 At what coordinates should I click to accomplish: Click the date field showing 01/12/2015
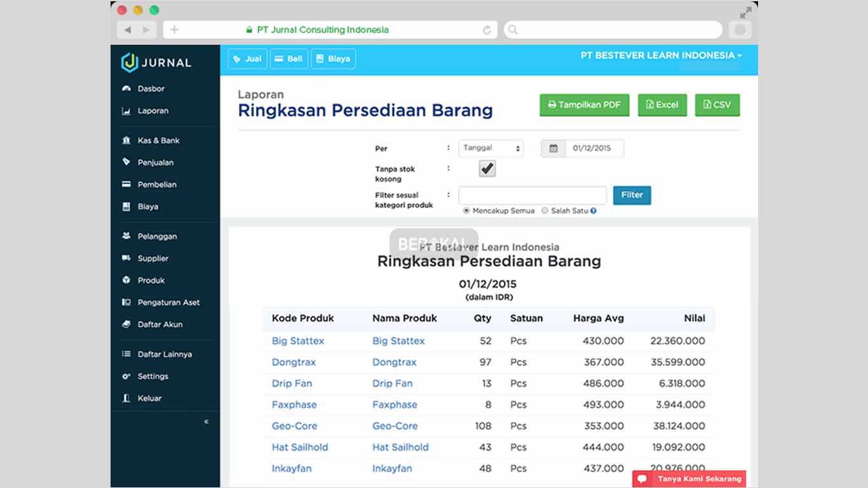(594, 148)
